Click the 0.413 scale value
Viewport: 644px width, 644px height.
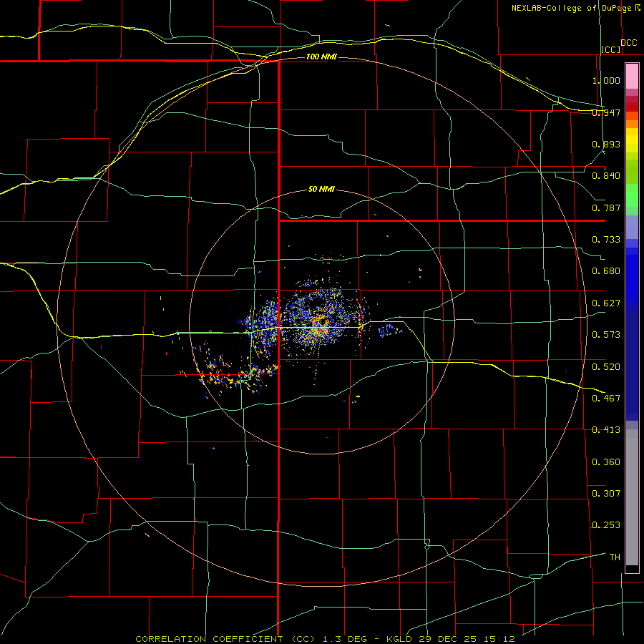(x=606, y=430)
